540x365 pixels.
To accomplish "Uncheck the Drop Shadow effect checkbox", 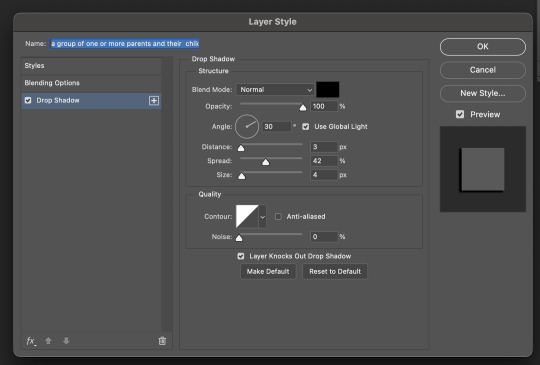I will [x=28, y=100].
